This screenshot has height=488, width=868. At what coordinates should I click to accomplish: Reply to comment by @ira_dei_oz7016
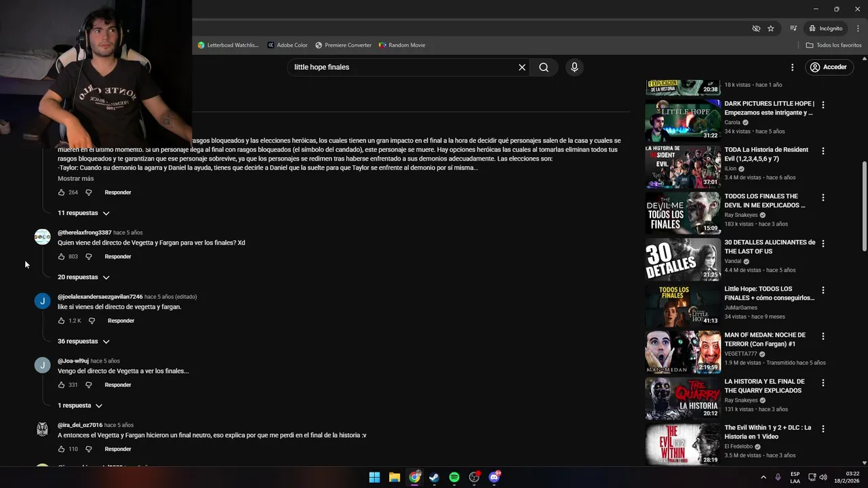118,449
